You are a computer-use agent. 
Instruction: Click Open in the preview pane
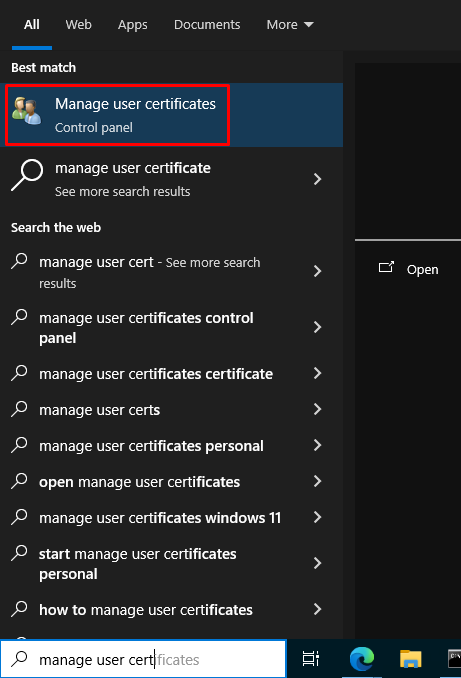[x=422, y=269]
